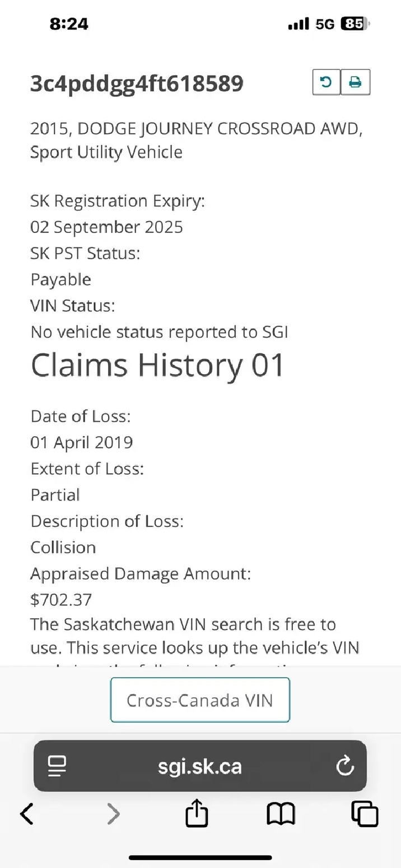Tap the cellular signal bars
The image size is (401, 868).
coord(299,24)
